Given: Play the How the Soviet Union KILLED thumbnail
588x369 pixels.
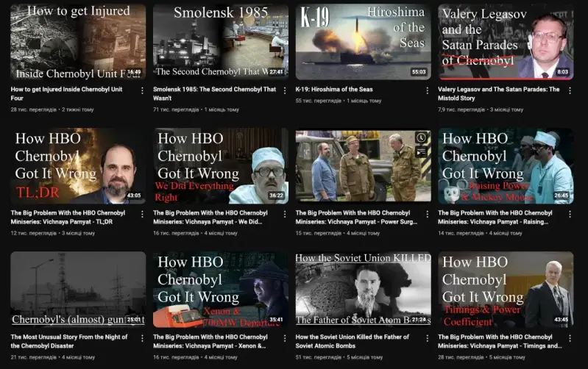Looking at the screenshot, I should (363, 290).
